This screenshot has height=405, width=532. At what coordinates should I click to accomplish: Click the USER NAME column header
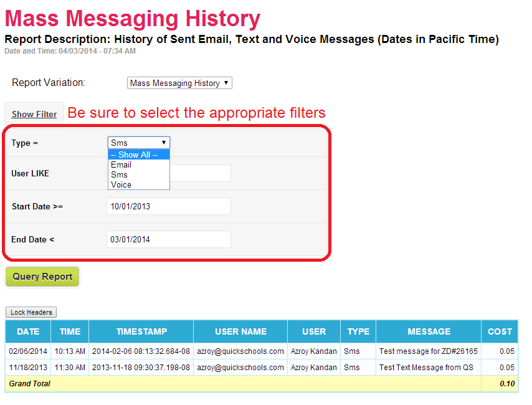coord(240,331)
